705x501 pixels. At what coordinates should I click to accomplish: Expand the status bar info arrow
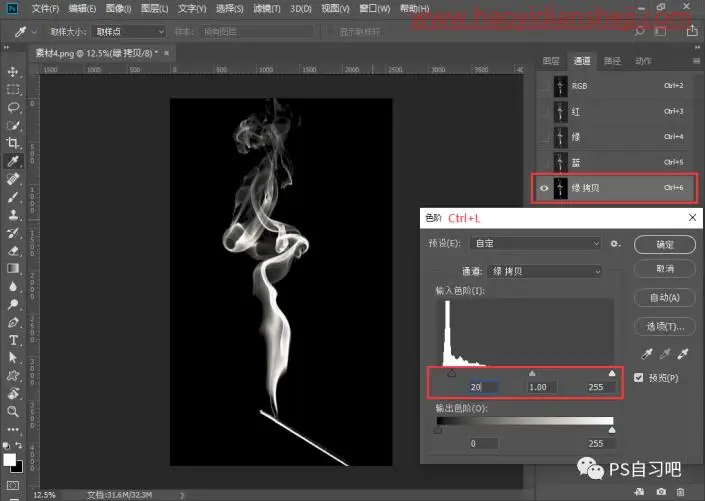pos(182,495)
